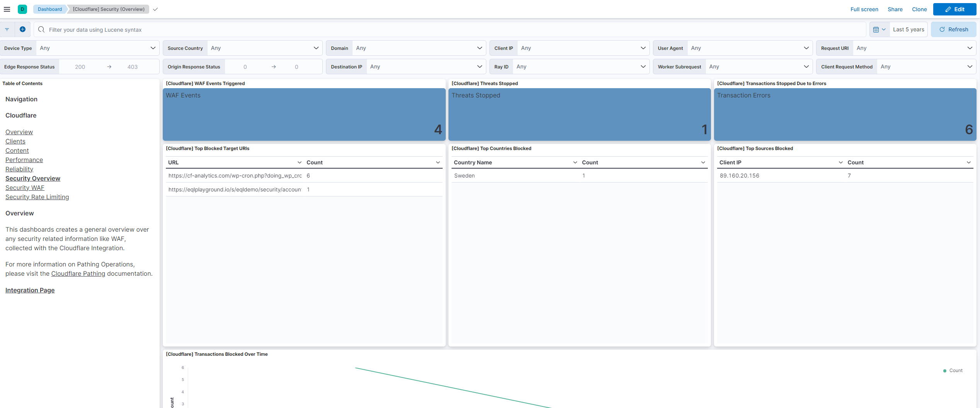The height and width of the screenshot is (408, 980).
Task: Open Security WAF navigation link
Action: point(25,188)
